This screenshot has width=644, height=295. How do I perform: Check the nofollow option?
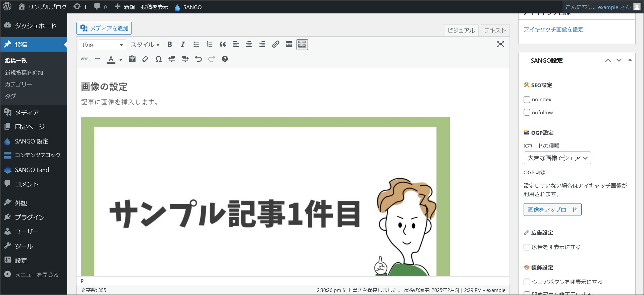click(527, 113)
